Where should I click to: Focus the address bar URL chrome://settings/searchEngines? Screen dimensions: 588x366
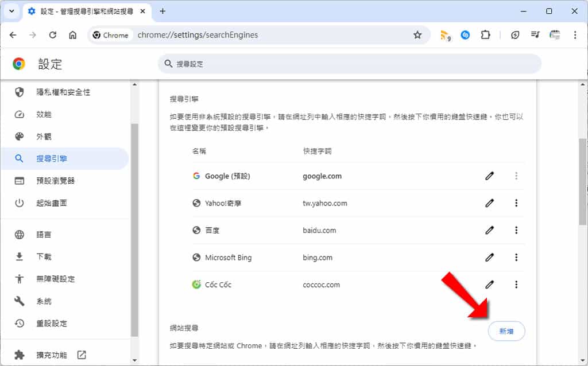(x=198, y=35)
